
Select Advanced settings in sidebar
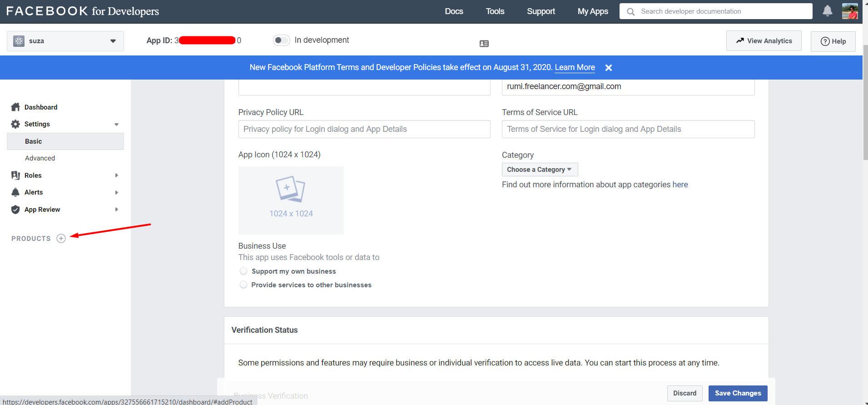40,158
